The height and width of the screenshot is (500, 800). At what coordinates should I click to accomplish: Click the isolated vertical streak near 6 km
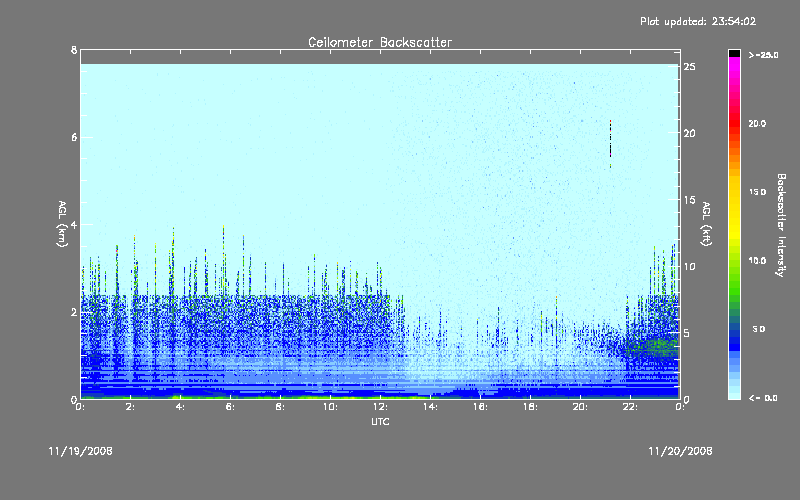(610, 144)
